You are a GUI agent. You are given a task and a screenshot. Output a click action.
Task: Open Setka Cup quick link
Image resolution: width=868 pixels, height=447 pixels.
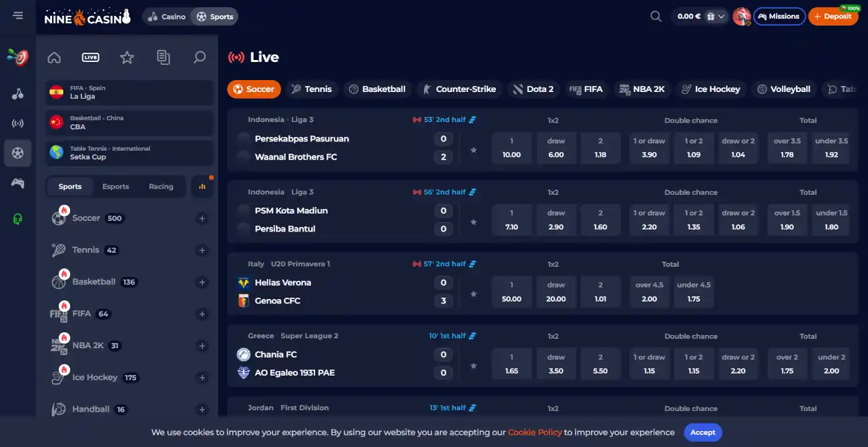coord(130,153)
